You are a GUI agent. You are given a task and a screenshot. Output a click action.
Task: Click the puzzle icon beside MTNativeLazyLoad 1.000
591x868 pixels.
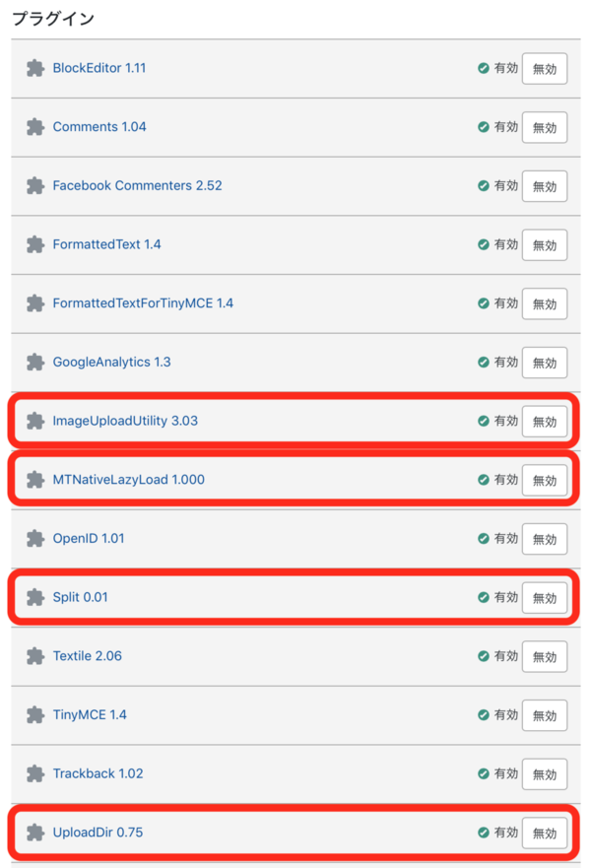[35, 480]
